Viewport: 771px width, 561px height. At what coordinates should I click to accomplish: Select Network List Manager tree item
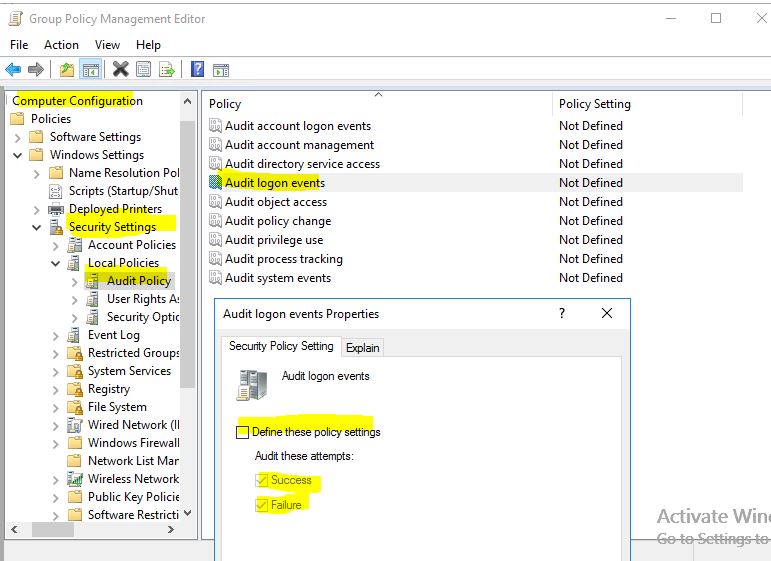(133, 461)
